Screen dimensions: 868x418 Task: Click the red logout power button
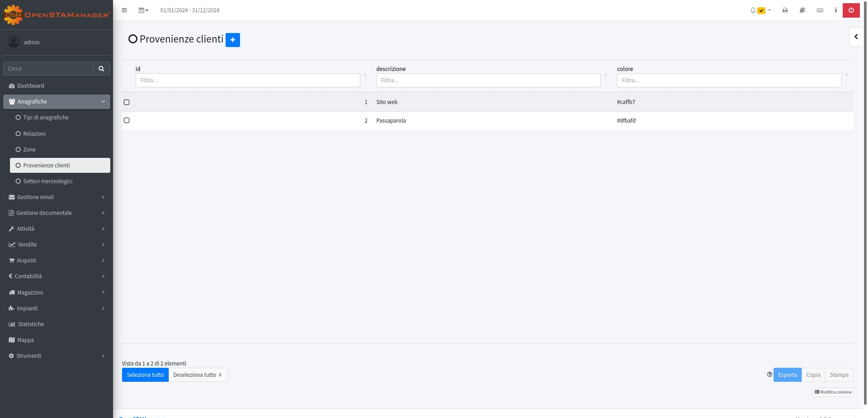point(851,10)
